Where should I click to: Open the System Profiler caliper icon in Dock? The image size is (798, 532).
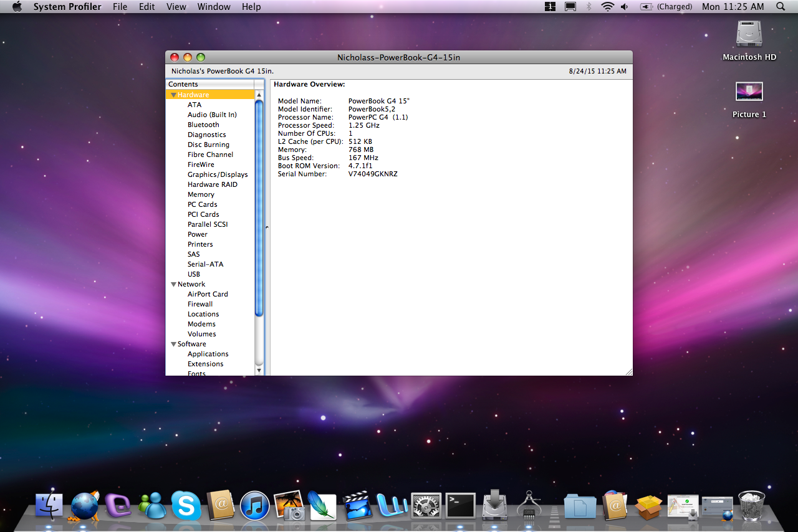528,506
